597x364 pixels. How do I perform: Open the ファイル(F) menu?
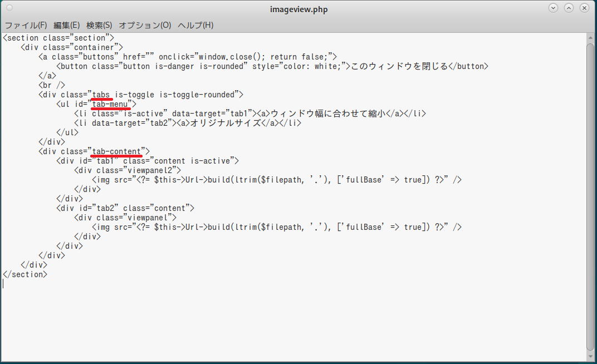click(x=26, y=26)
